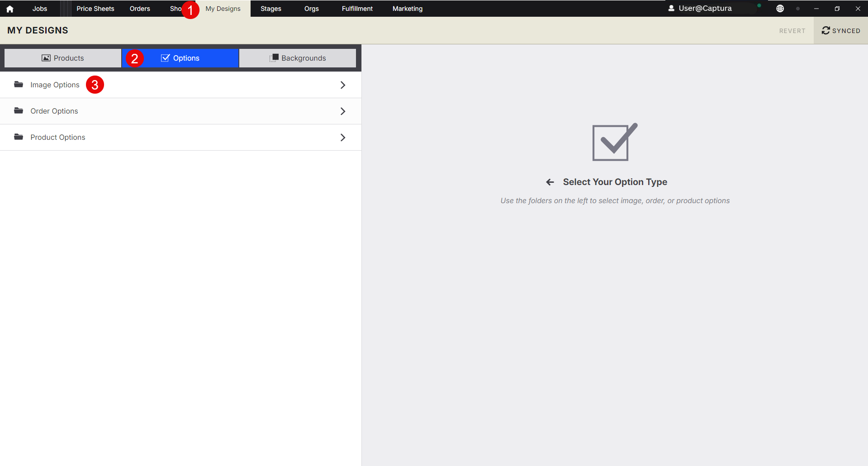The height and width of the screenshot is (466, 868).
Task: Open the Stages tab
Action: click(271, 9)
